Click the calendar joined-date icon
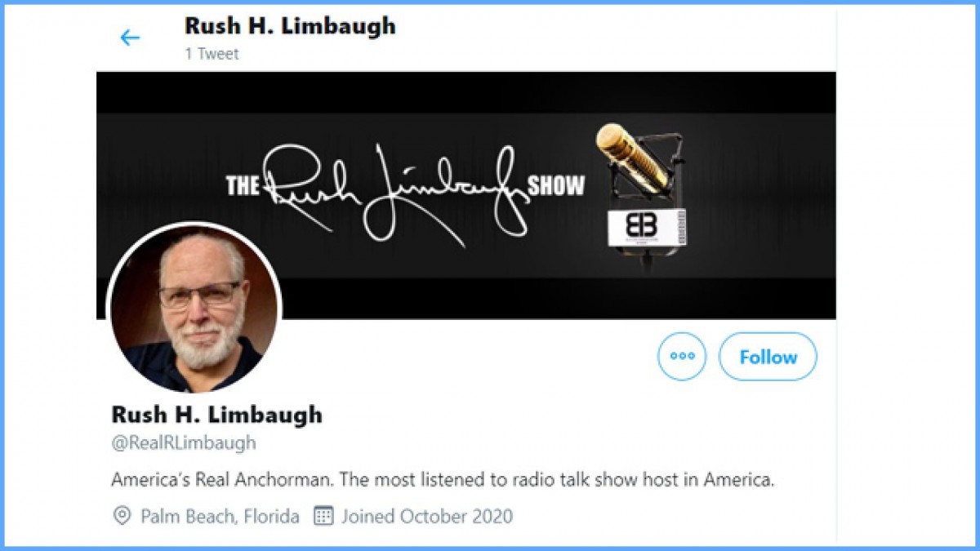 pos(324,516)
